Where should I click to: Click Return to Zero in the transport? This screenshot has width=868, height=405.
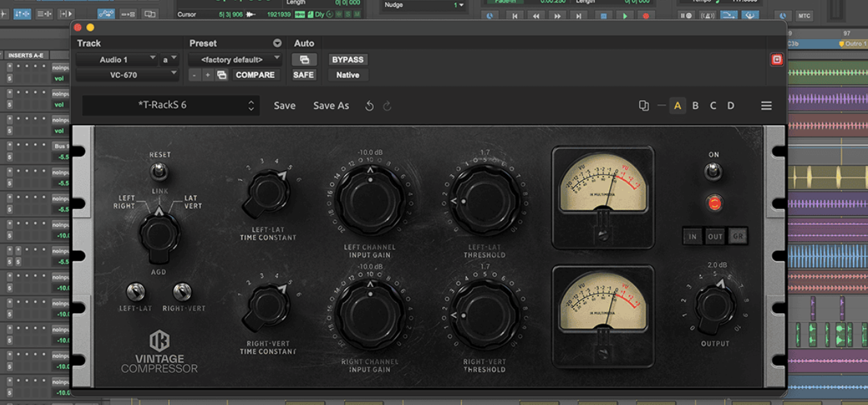(x=515, y=16)
